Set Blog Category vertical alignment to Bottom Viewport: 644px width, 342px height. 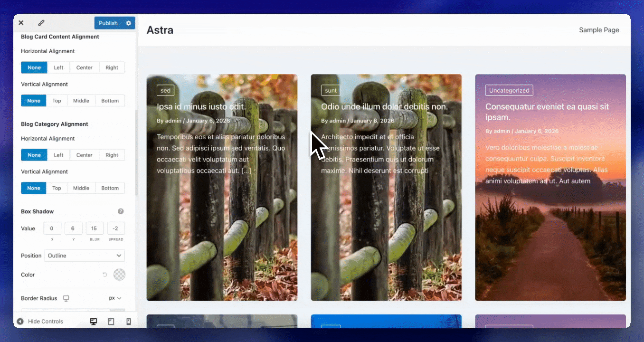pos(110,188)
